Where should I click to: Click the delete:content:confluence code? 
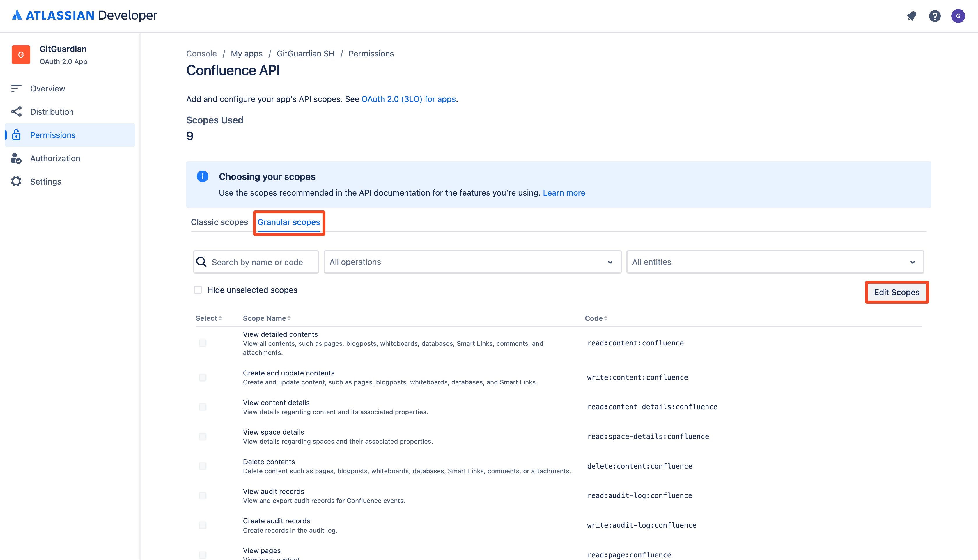coord(639,466)
